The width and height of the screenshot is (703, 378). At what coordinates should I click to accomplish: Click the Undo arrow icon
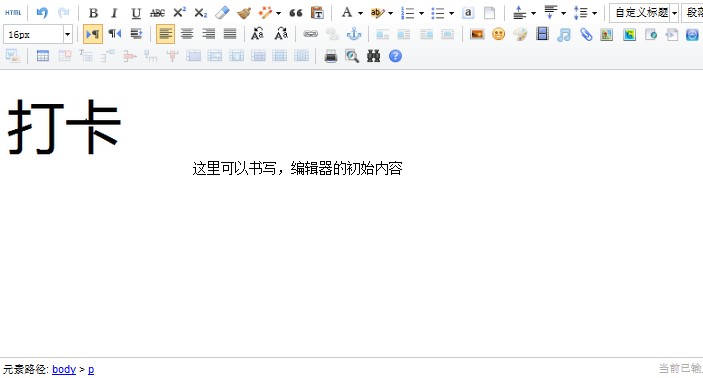click(x=42, y=13)
